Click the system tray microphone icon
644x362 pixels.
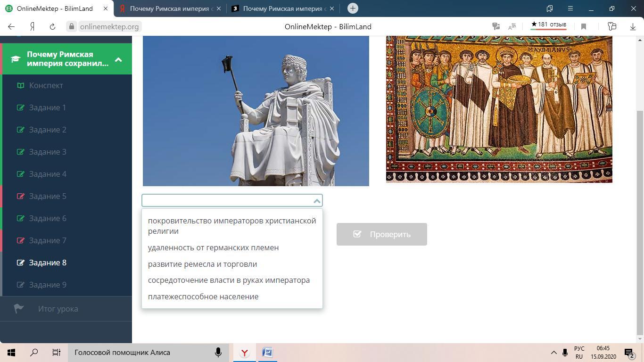coord(565,353)
